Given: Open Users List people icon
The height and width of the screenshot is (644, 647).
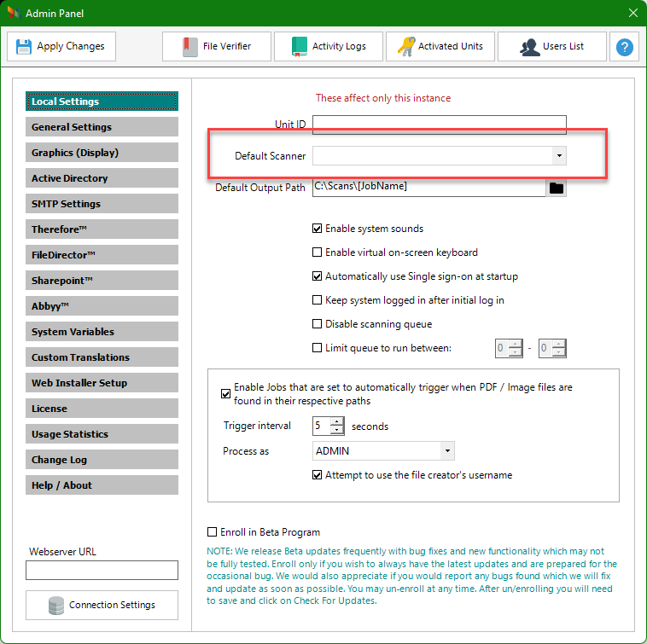Looking at the screenshot, I should 530,47.
